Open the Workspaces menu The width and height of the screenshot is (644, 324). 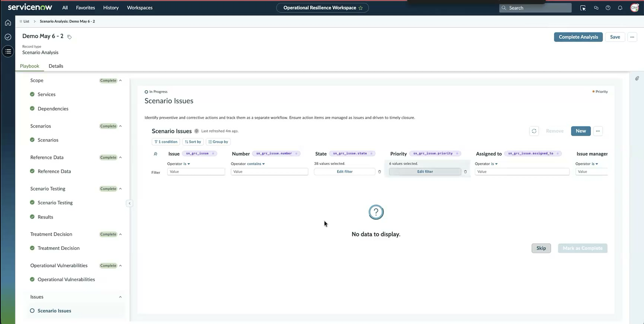pos(140,8)
